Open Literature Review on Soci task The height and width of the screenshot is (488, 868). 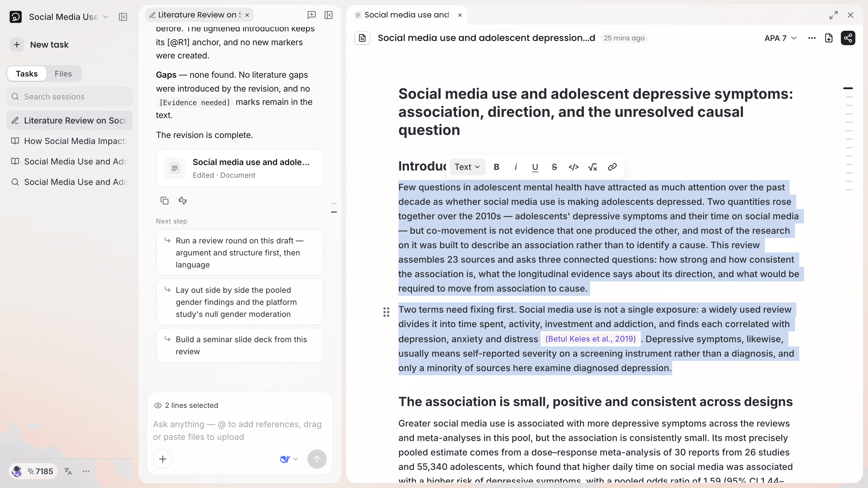[69, 120]
